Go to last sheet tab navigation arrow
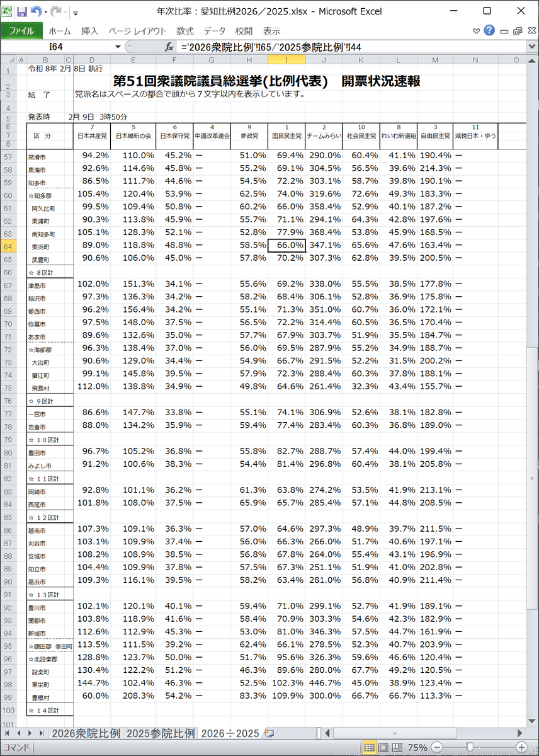The width and height of the screenshot is (539, 756). pos(40,733)
